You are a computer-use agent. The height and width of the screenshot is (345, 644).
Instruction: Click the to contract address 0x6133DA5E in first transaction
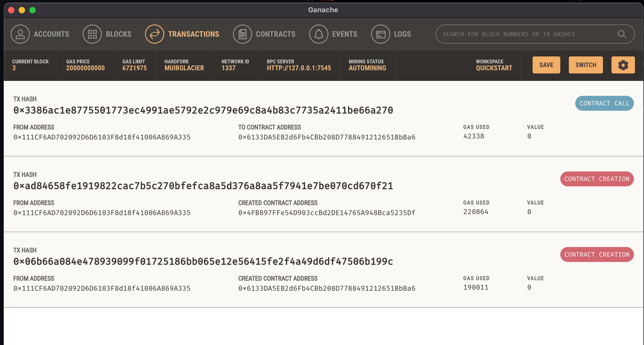click(x=327, y=137)
